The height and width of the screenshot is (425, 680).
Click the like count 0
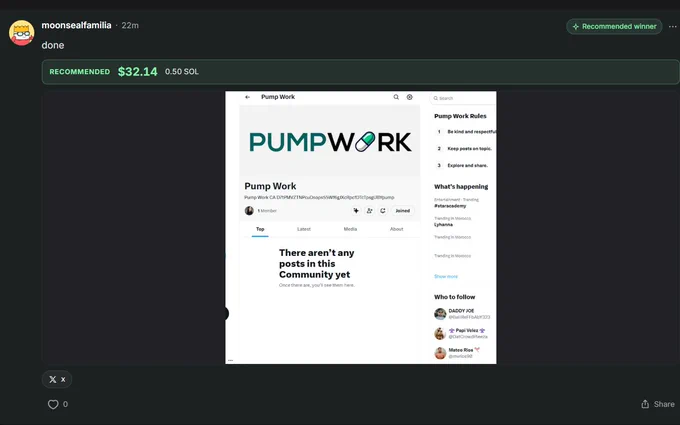pos(65,404)
